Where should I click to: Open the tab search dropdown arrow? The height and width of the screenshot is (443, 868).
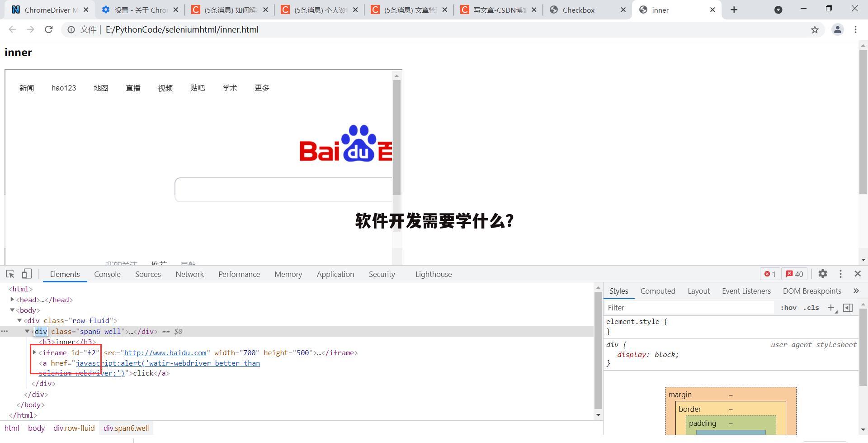pos(778,10)
